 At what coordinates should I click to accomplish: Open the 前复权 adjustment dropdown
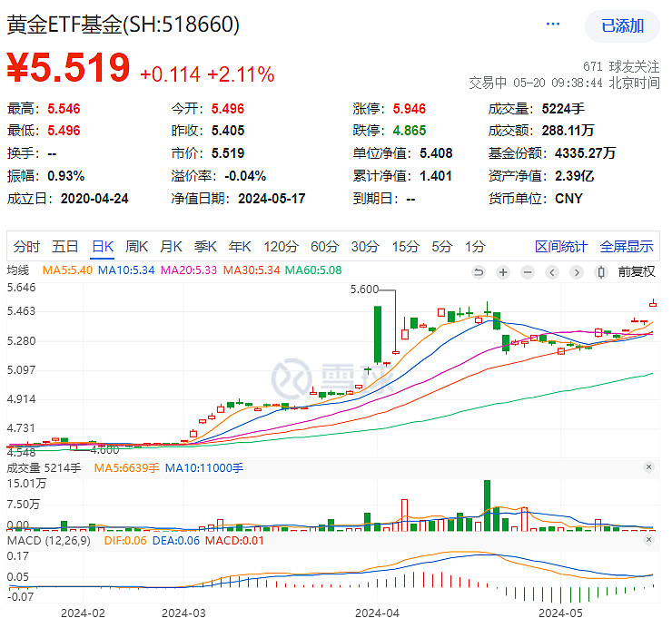click(x=637, y=272)
